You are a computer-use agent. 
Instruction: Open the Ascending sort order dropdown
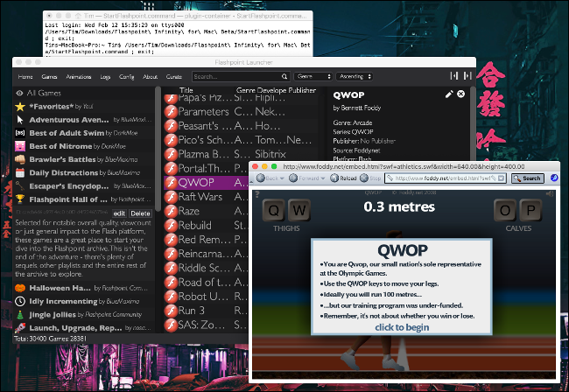click(x=361, y=76)
